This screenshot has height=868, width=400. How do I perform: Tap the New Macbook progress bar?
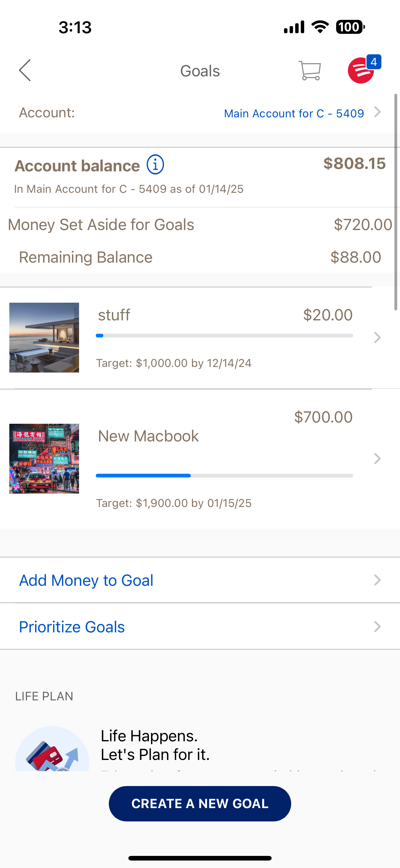tap(224, 476)
